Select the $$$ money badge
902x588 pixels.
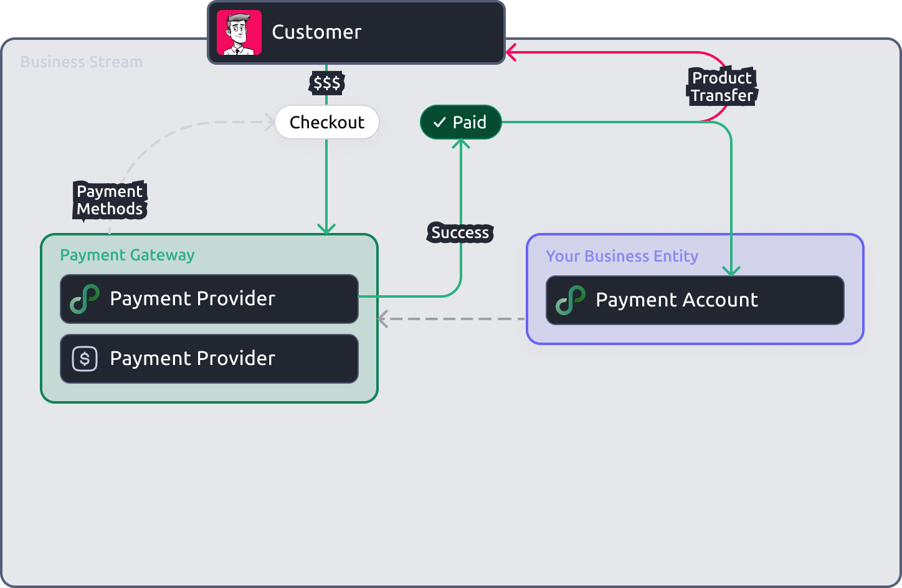pos(326,82)
